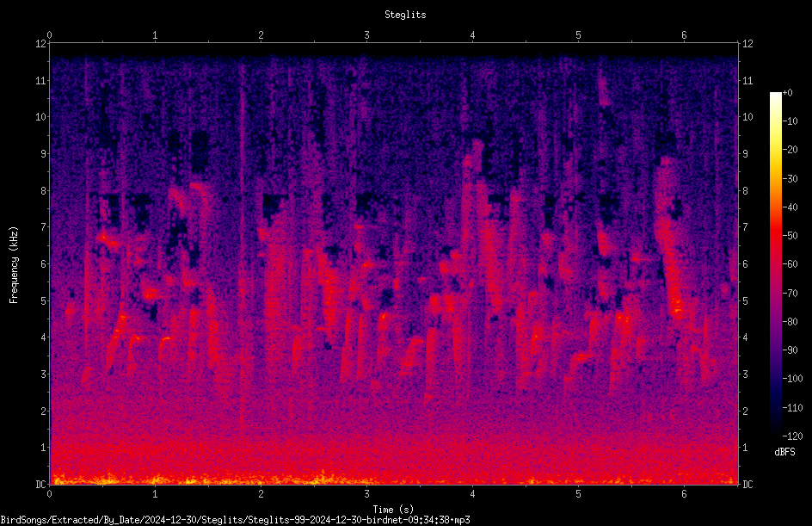Click the 8 kHz label on right axis

point(745,191)
